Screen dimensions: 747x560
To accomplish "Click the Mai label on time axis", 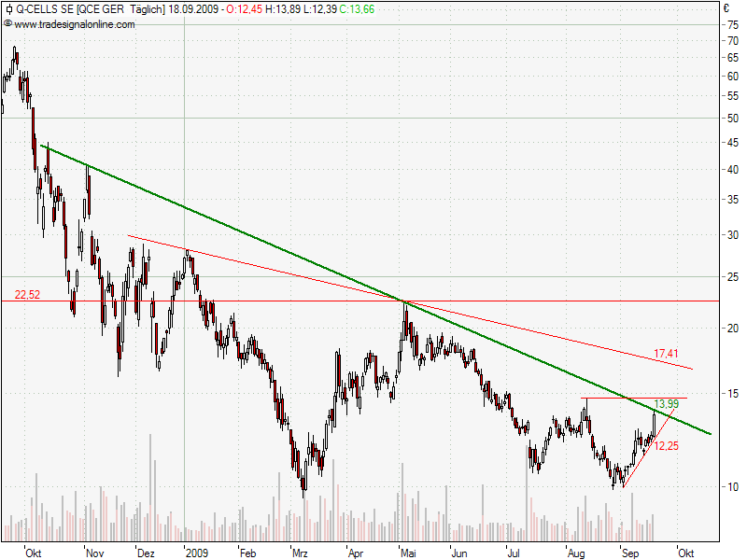I will click(410, 552).
